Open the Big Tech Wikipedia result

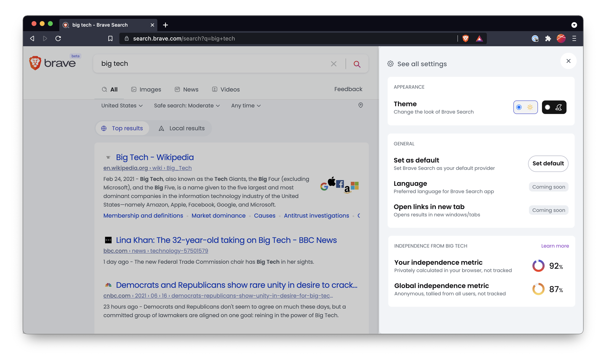pyautogui.click(x=155, y=157)
